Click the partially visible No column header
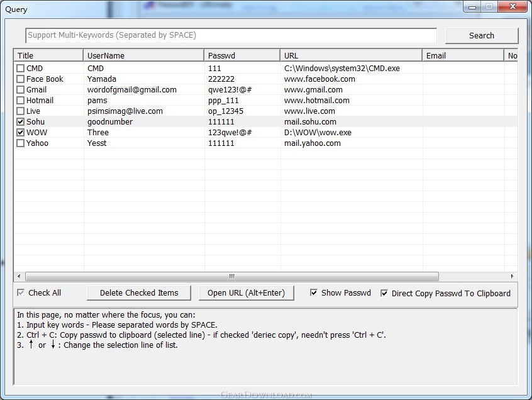Image resolution: width=532 pixels, height=400 pixels. 512,55
